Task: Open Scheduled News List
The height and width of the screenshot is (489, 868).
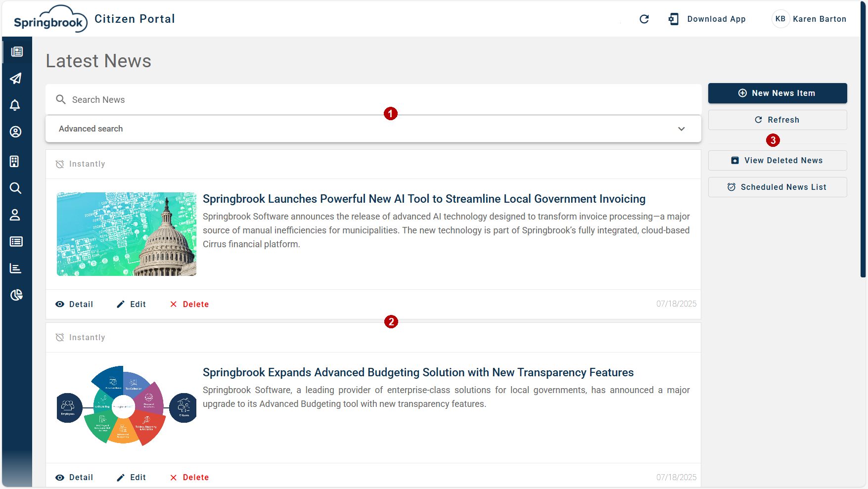Action: tap(777, 187)
